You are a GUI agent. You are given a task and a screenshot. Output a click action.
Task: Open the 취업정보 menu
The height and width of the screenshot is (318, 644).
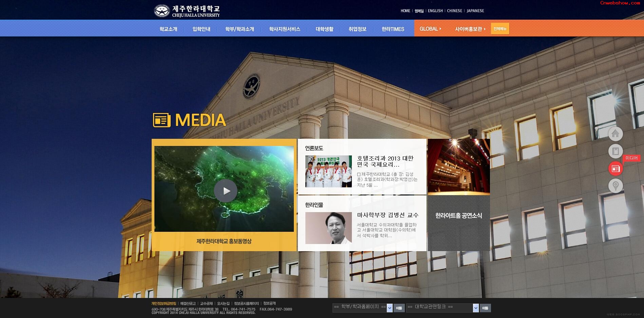coord(357,29)
